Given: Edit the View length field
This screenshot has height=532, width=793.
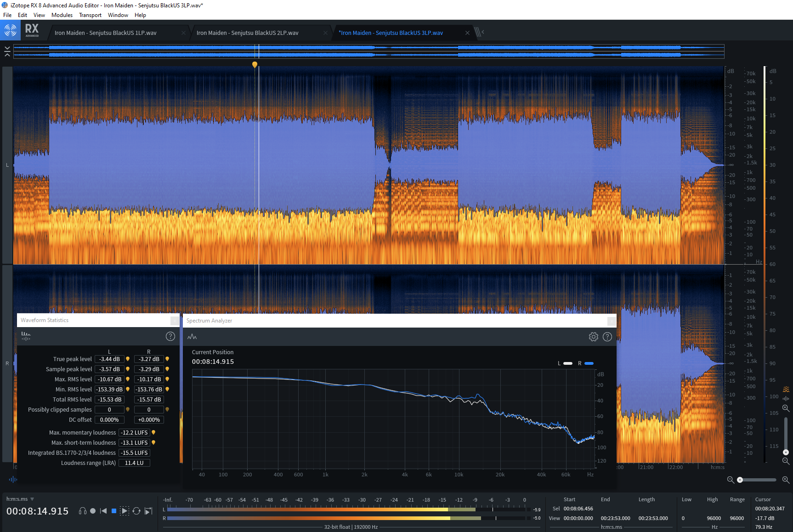Looking at the screenshot, I should click(653, 518).
